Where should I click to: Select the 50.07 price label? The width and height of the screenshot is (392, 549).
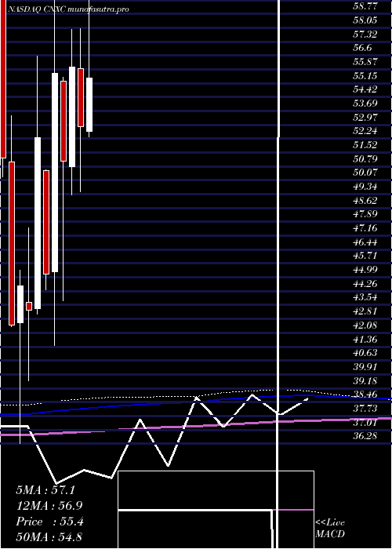coord(365,173)
